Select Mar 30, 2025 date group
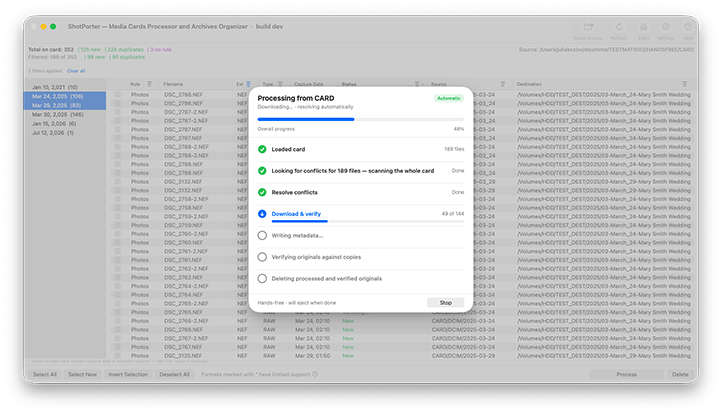This screenshot has height=414, width=722. tap(58, 115)
